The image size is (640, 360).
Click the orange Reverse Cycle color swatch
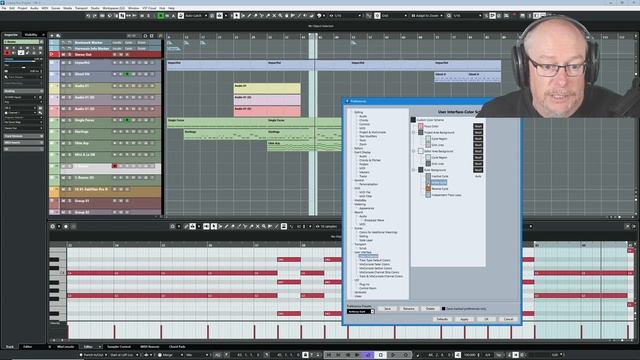pyautogui.click(x=428, y=189)
